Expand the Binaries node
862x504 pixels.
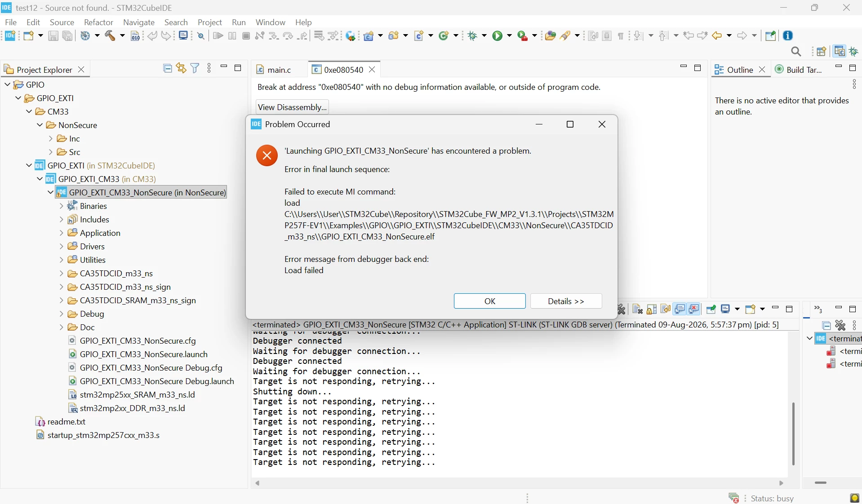click(x=62, y=206)
